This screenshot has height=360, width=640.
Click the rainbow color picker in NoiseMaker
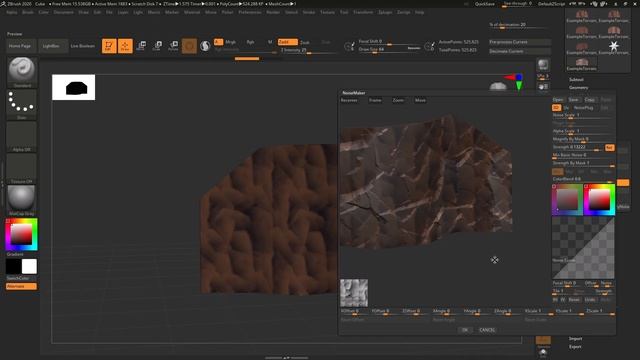click(x=599, y=200)
